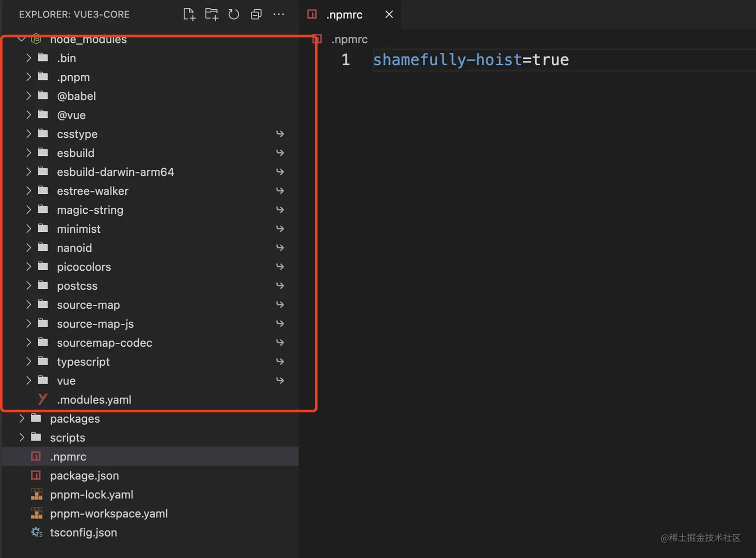Expand the packages folder chevron
This screenshot has width=756, height=558.
(21, 419)
